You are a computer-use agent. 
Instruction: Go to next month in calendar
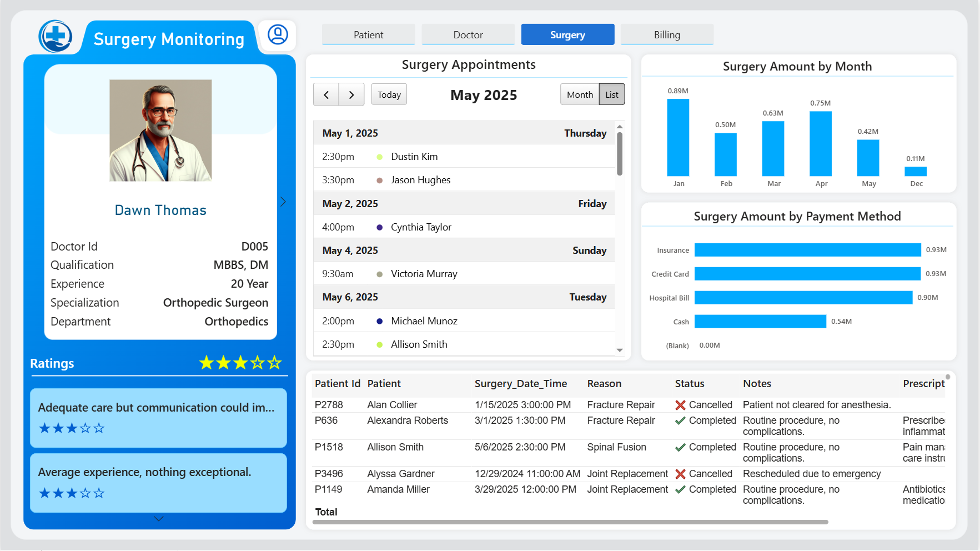pos(351,94)
